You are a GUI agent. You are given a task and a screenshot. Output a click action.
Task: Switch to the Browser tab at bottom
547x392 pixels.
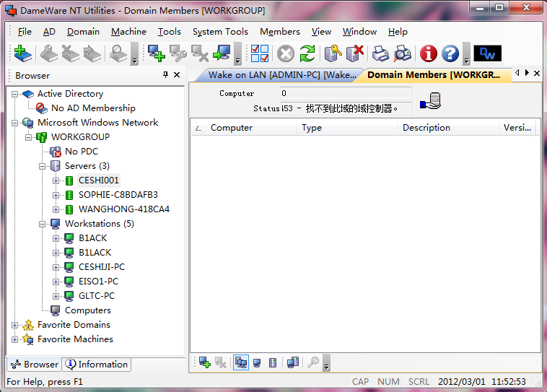click(x=35, y=365)
